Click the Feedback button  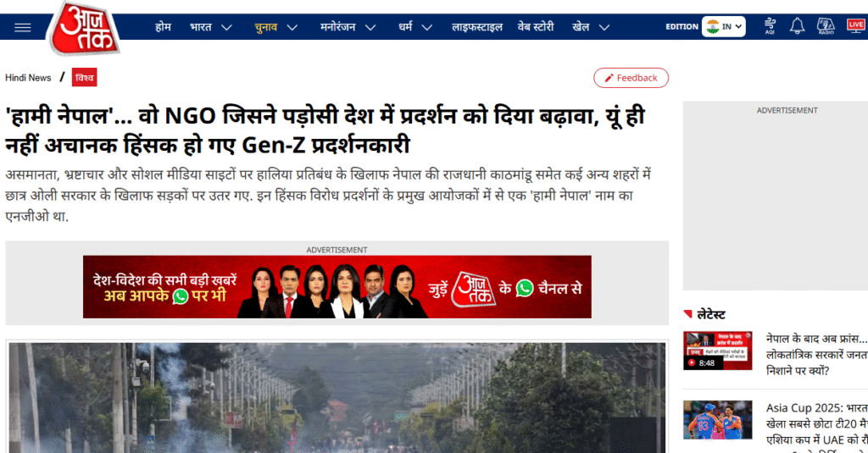pos(631,78)
